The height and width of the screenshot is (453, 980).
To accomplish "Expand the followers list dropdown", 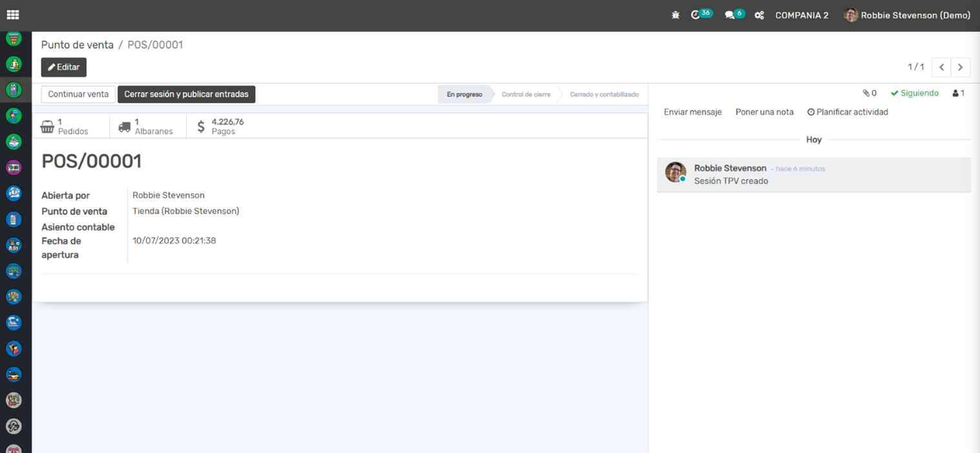I will click(958, 93).
